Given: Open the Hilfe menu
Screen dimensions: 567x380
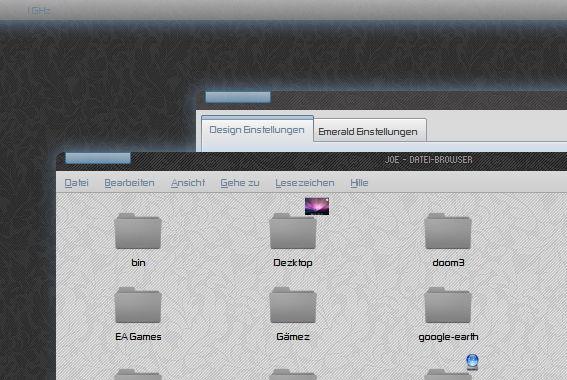Looking at the screenshot, I should 359,183.
